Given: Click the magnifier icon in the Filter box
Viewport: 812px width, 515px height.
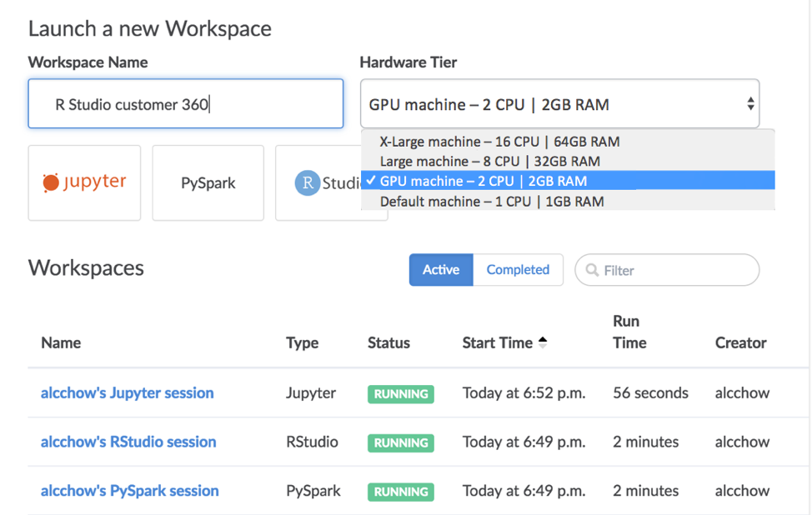Looking at the screenshot, I should [x=593, y=270].
